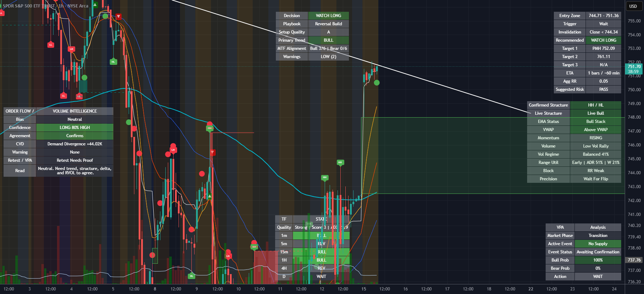Click the Bear Prob 0% cell
The height and width of the screenshot is (294, 644).
(598, 268)
